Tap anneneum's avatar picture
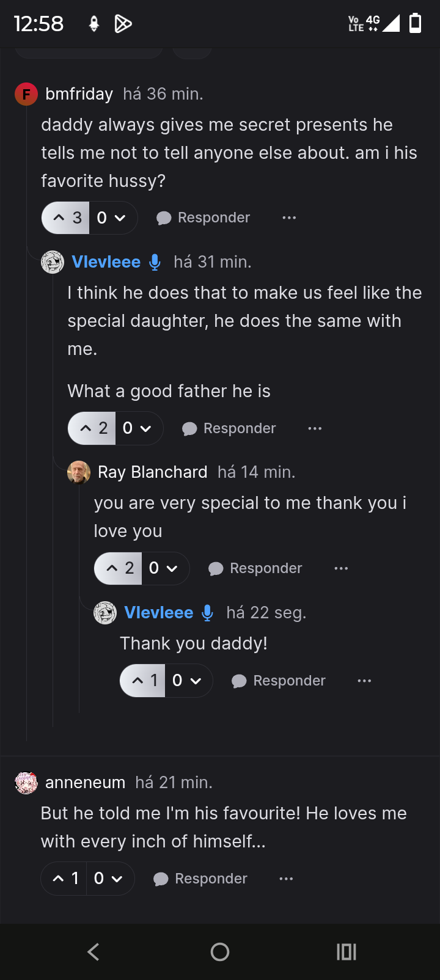The image size is (440, 980). 26,783
